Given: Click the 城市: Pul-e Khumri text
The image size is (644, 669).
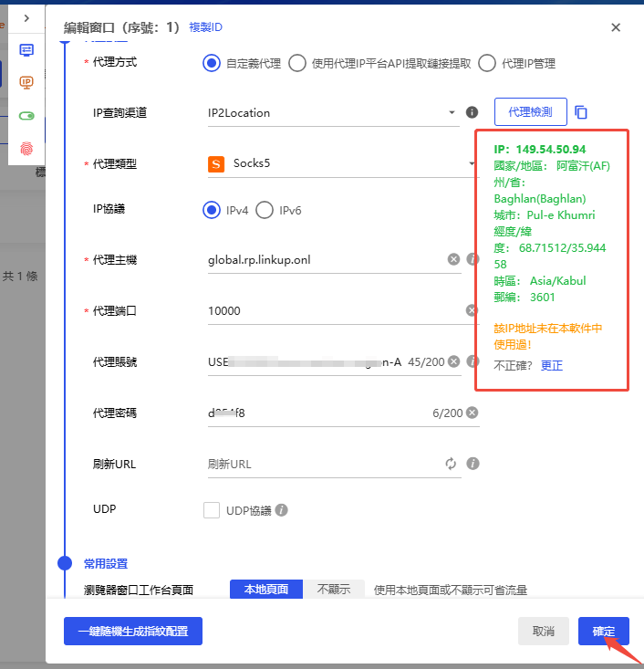Looking at the screenshot, I should pyautogui.click(x=545, y=215).
